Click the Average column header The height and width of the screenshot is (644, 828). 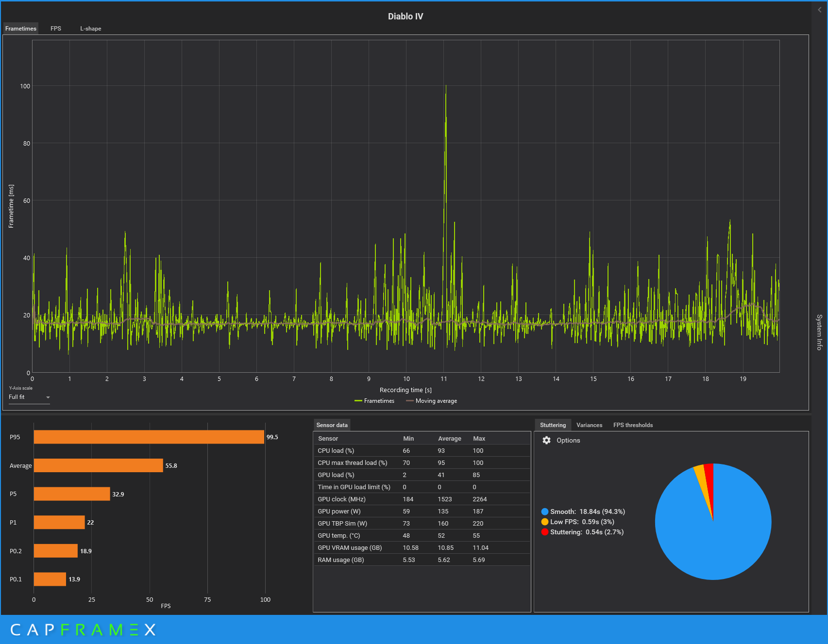pos(450,438)
